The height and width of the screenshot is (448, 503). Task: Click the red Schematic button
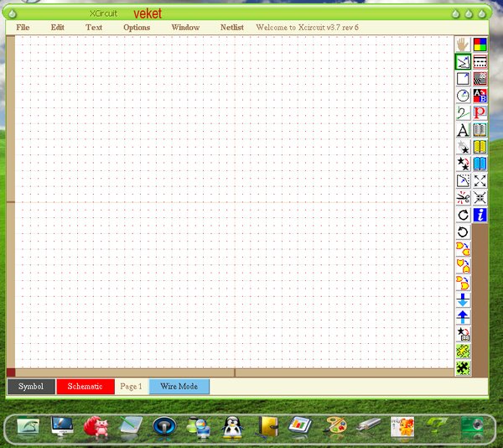coord(86,387)
